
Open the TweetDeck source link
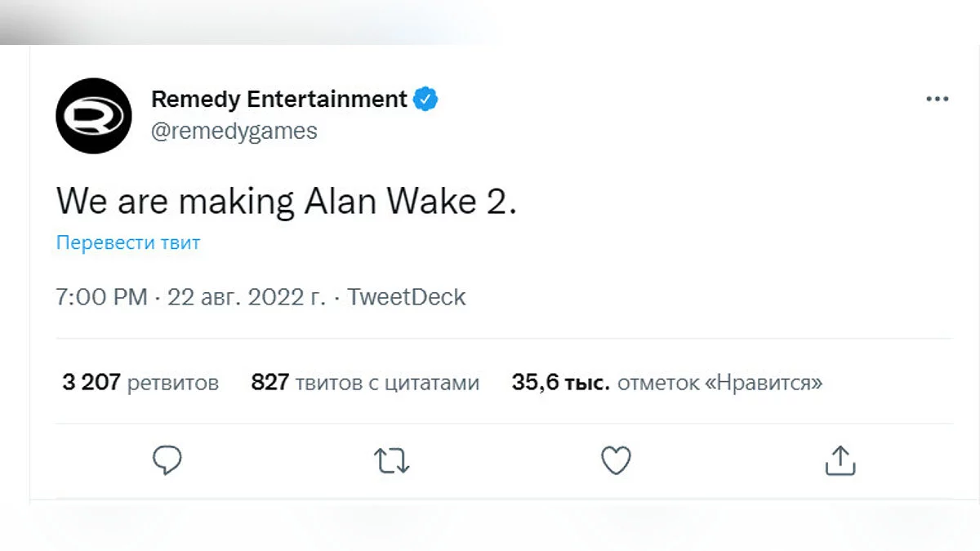pyautogui.click(x=407, y=297)
